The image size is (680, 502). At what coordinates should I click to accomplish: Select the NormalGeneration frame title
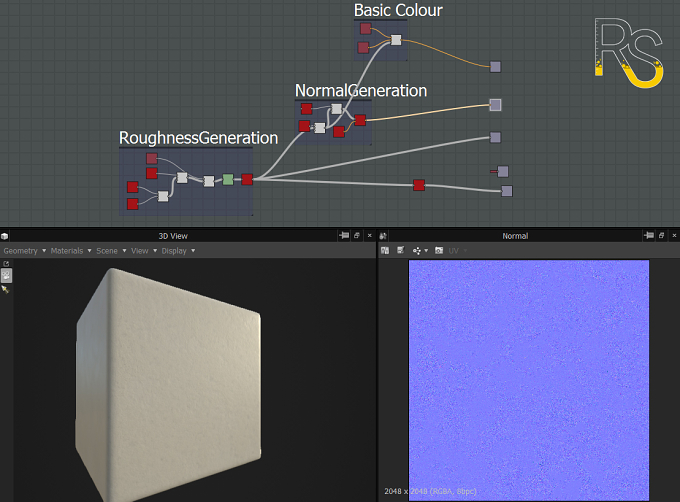(x=361, y=91)
